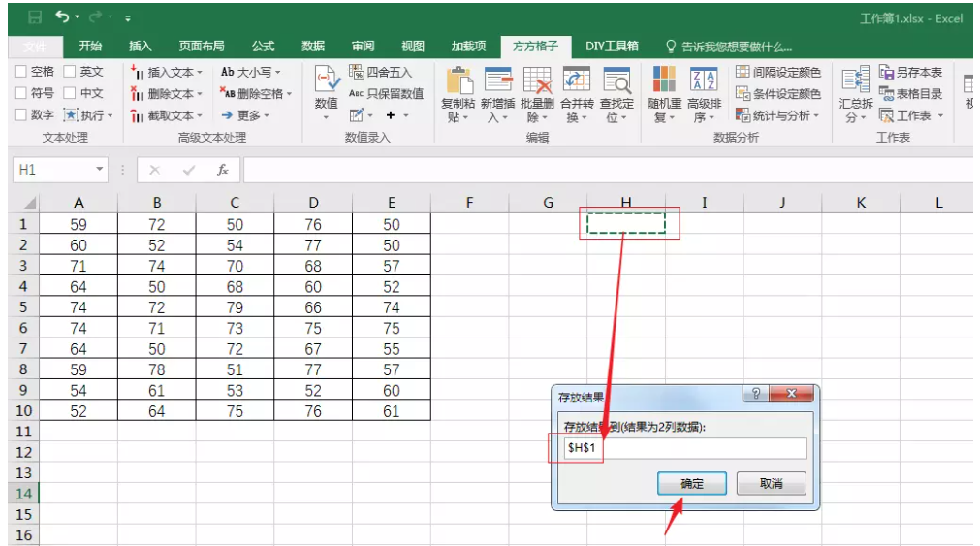
Task: Click 取消 to cancel the dialog
Action: point(771,483)
